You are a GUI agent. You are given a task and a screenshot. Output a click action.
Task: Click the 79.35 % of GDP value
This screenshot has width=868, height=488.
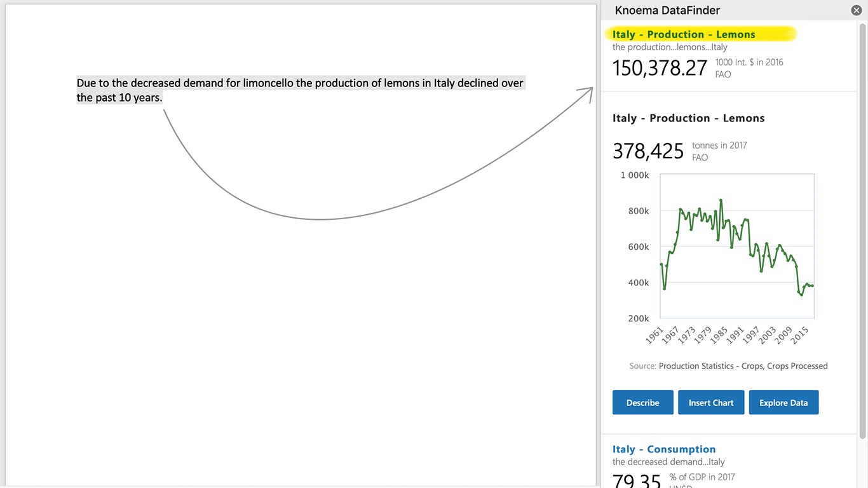click(x=637, y=482)
